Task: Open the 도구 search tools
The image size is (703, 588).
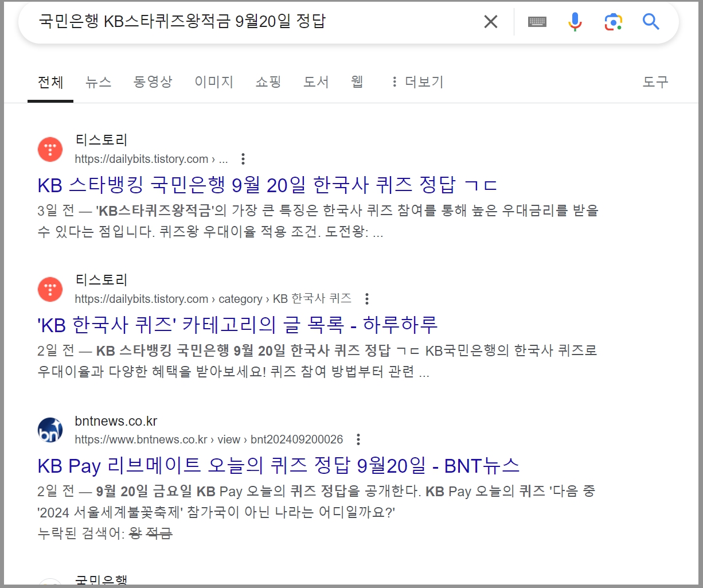Action: (655, 82)
